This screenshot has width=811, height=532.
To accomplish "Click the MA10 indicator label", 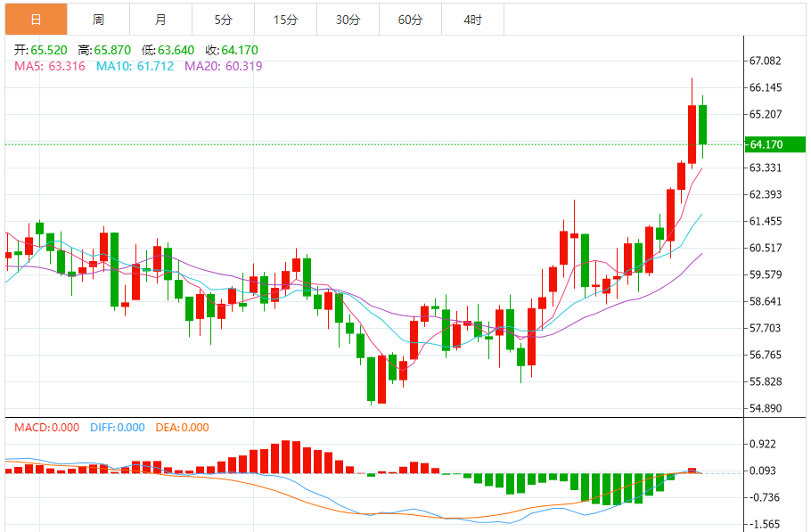I will pos(135,66).
